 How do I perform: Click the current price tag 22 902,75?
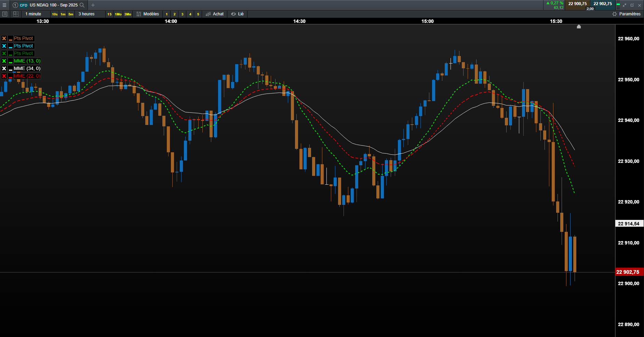629,272
